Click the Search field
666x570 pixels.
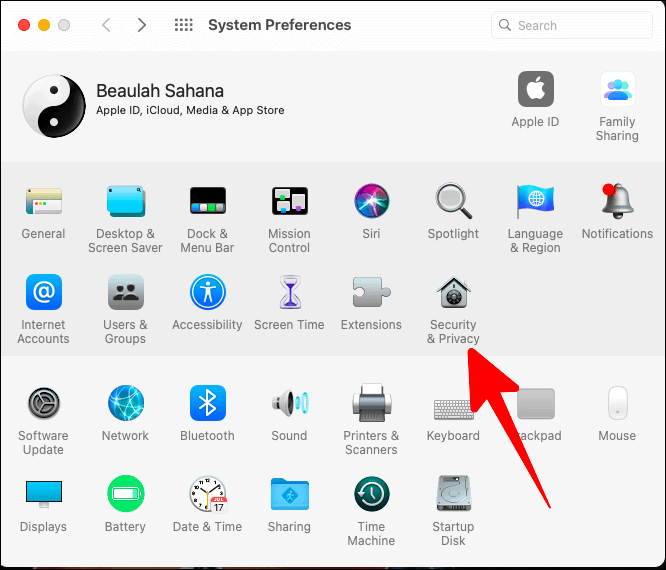click(x=572, y=25)
